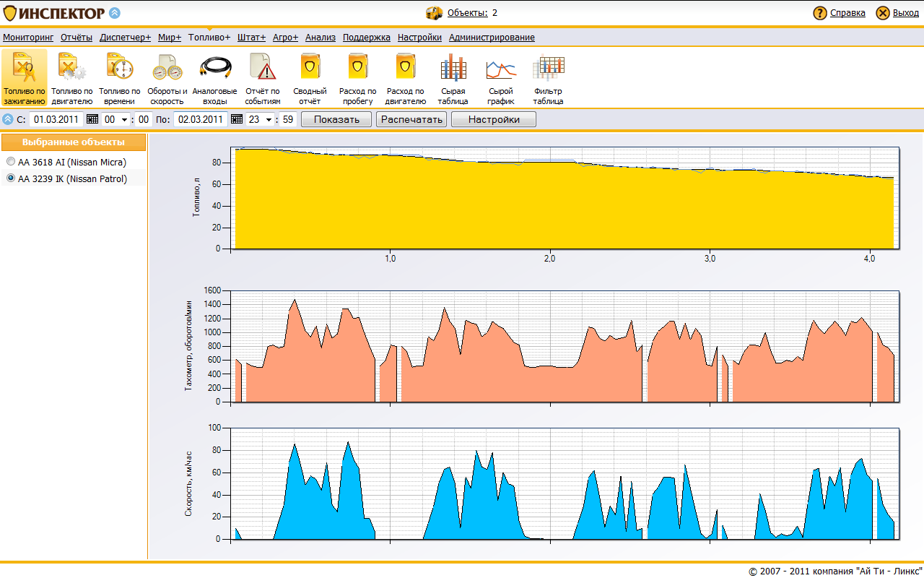
Task: Click the Выход X icon
Action: 883,13
